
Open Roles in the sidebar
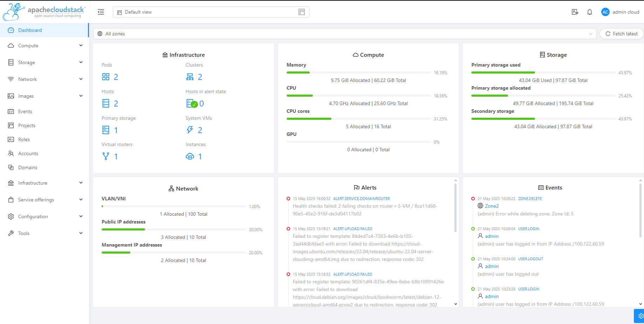pos(44,139)
